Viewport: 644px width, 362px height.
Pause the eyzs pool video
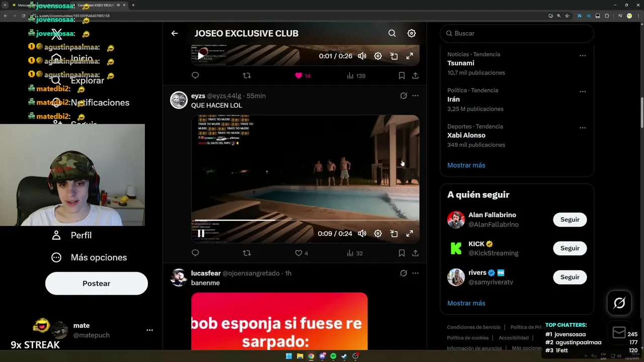tap(201, 233)
